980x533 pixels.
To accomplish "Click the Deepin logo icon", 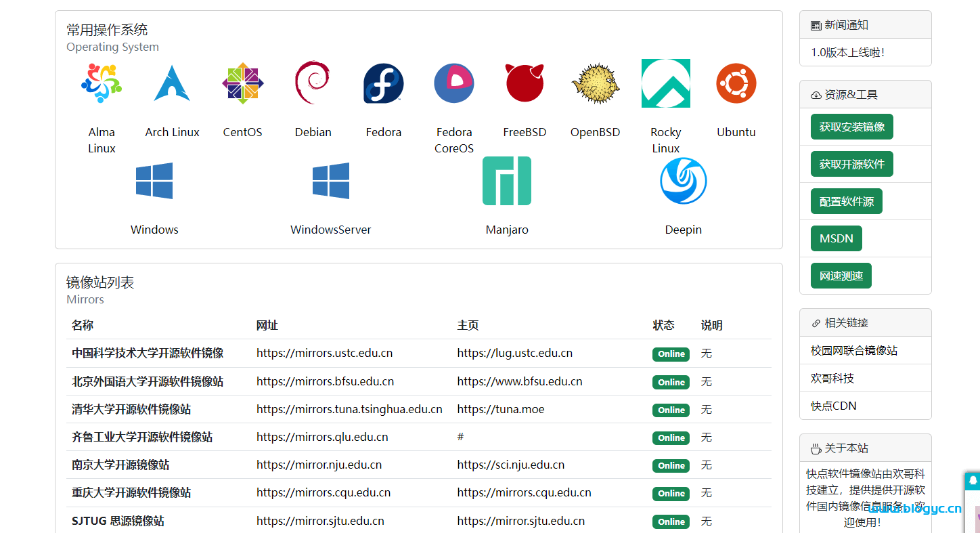I will [x=684, y=181].
